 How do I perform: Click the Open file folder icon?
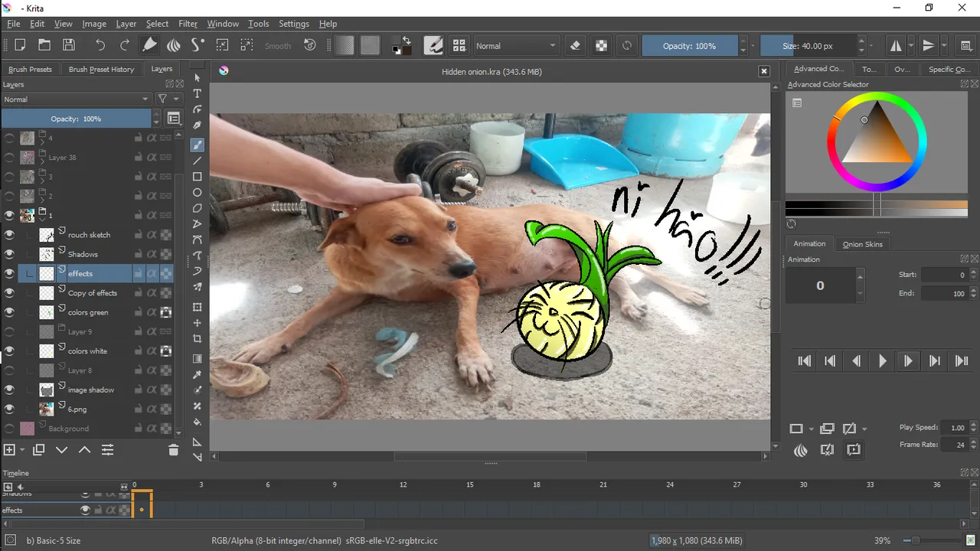coord(44,45)
